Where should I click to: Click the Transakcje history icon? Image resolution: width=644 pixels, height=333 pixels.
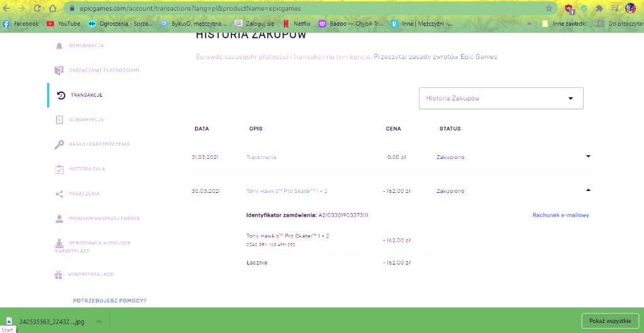pyautogui.click(x=61, y=95)
